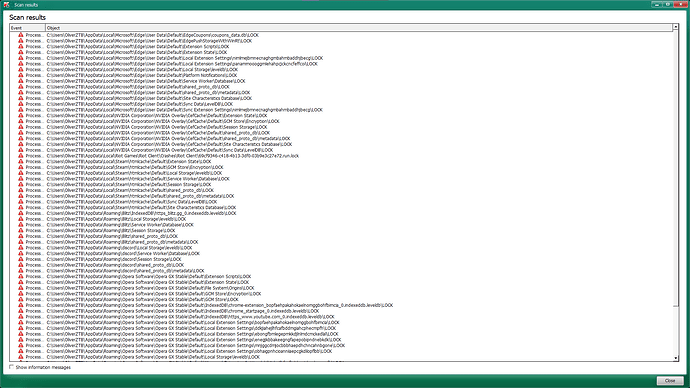Close the Scan results window with Close button
Image resolution: width=690 pixels, height=388 pixels.
pyautogui.click(x=670, y=381)
